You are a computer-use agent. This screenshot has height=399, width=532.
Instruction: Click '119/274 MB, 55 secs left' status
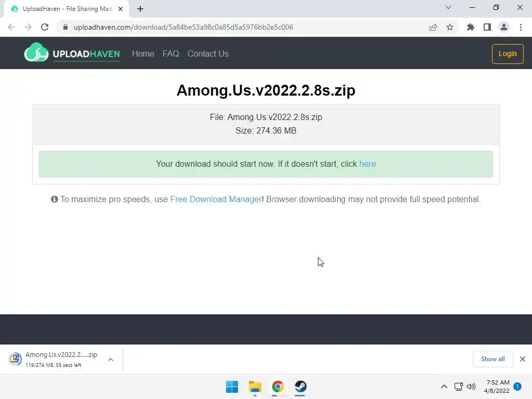54,365
